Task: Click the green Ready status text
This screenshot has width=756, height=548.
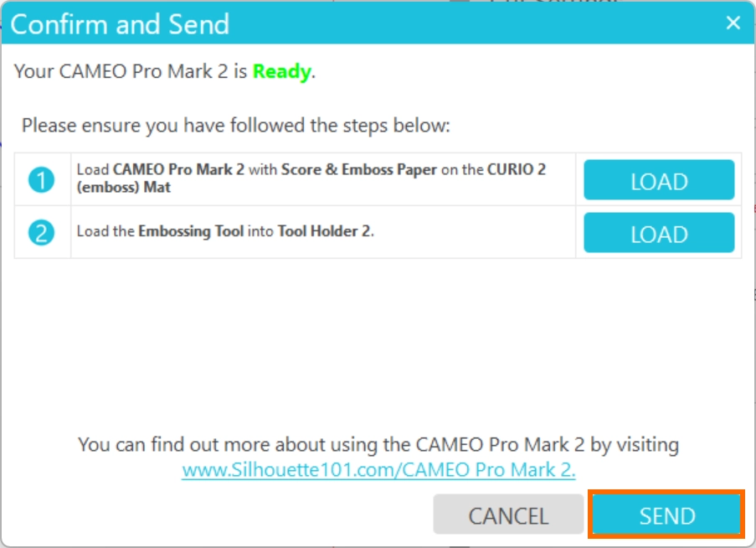Action: coord(282,71)
